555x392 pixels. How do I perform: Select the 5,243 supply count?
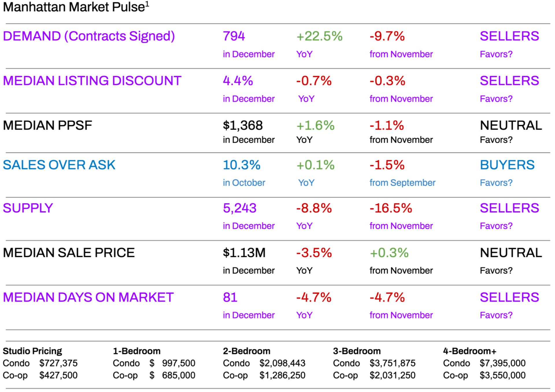point(240,208)
